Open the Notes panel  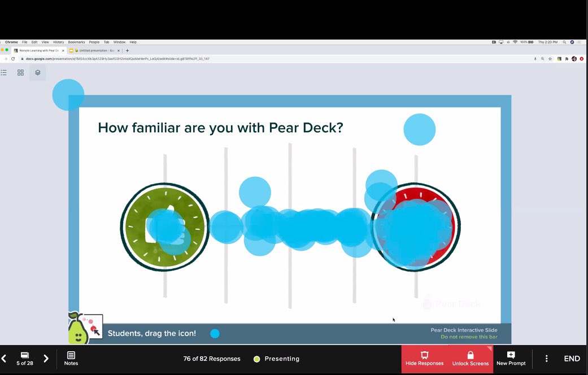tap(71, 359)
